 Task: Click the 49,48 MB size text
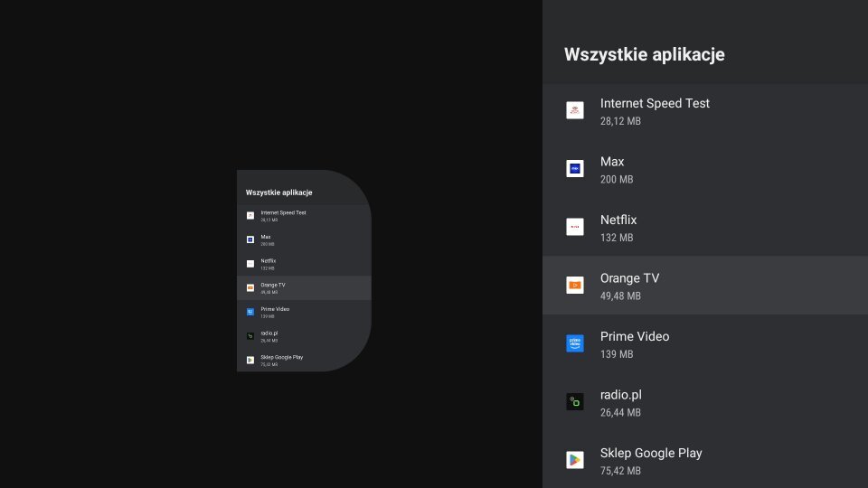[620, 296]
